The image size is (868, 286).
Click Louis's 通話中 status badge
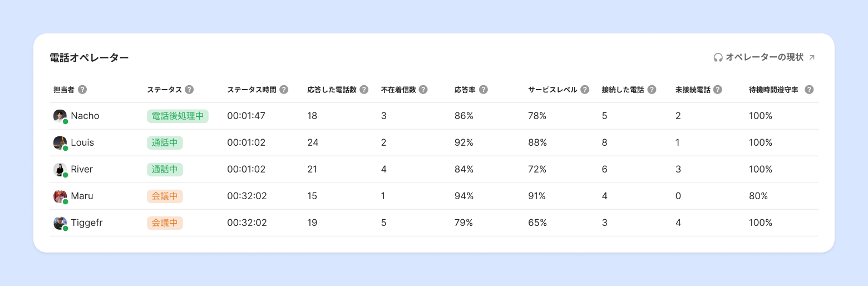[x=165, y=143]
